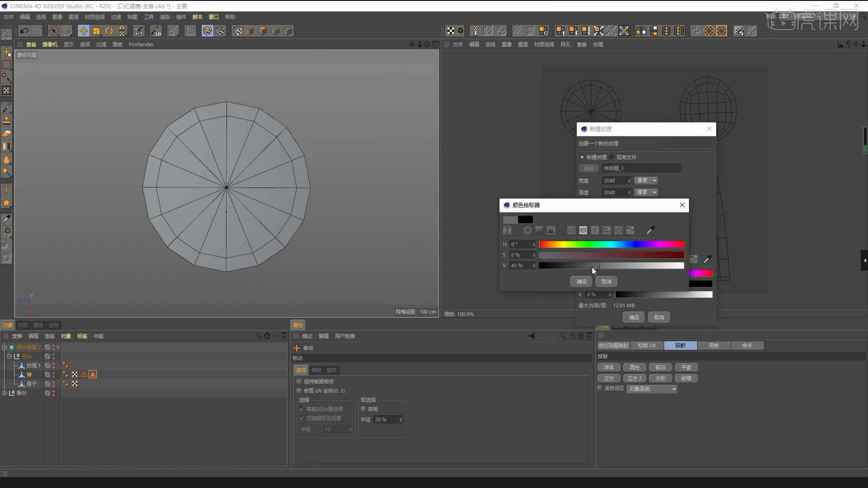The height and width of the screenshot is (488, 868).
Task: Select the 新建纹理 radio option
Action: tap(582, 157)
